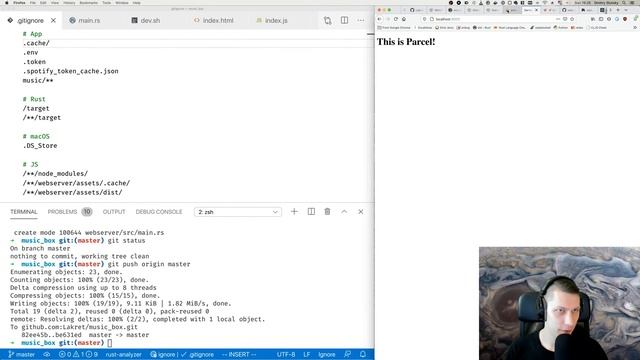
Task: Switch to the main.rs editor tab
Action: (x=84, y=20)
